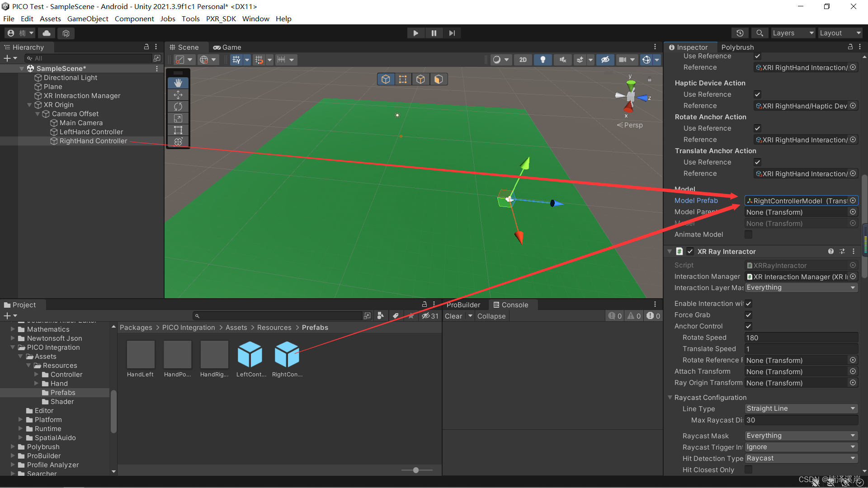Toggle hidden objects visibility in Scene view
The image size is (868, 488).
(x=605, y=60)
